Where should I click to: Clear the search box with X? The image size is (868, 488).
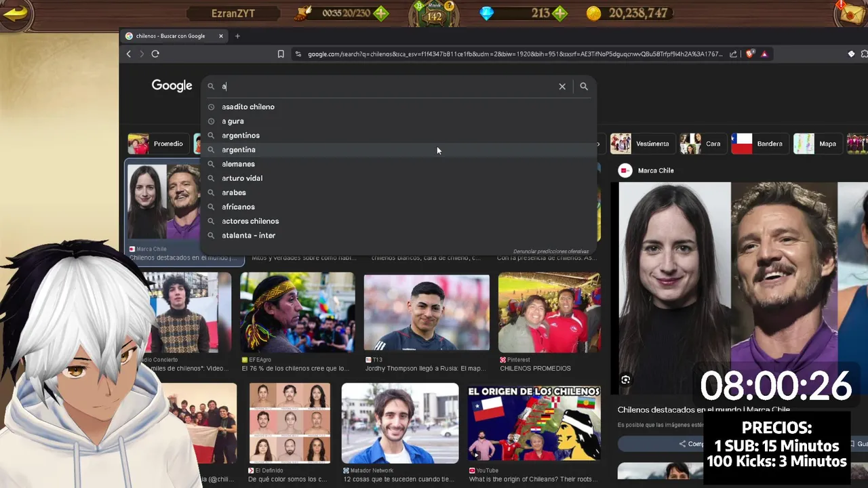[x=562, y=86]
